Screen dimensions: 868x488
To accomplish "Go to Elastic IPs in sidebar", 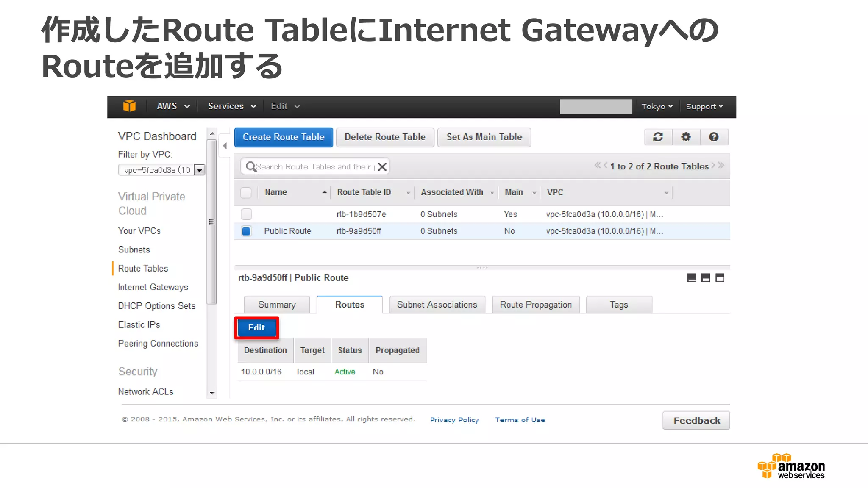I will 139,325.
